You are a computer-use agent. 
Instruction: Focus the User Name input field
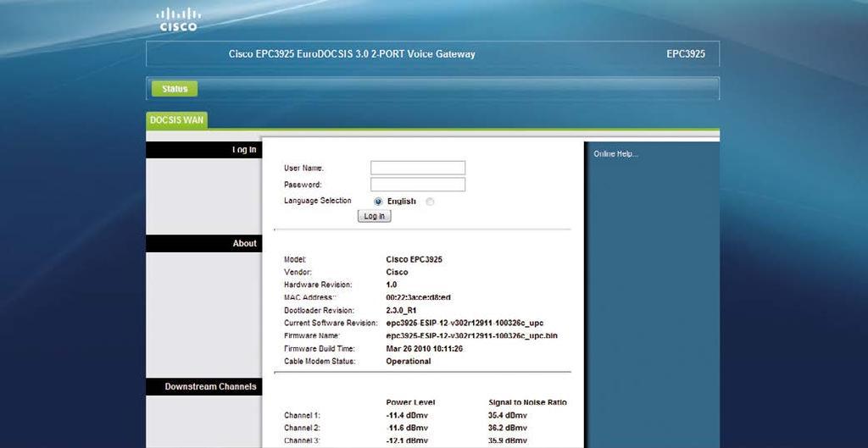418,169
